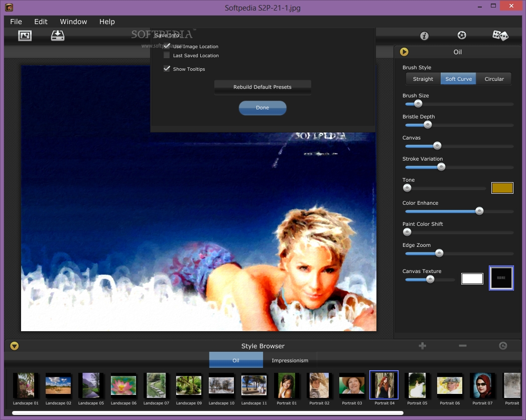The image size is (526, 420).
Task: Click the style browser horizontal scrollbar
Action: click(x=208, y=413)
